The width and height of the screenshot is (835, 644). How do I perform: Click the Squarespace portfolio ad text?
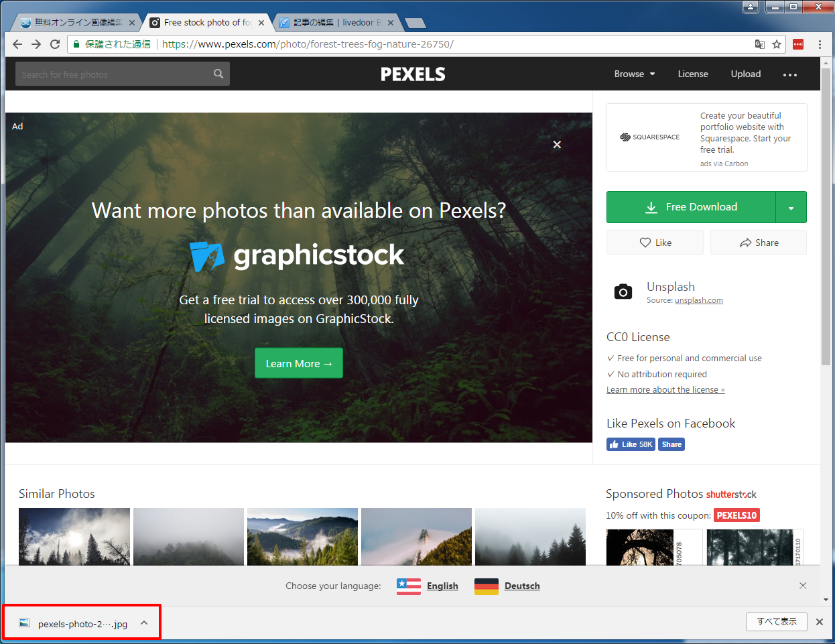pos(745,133)
